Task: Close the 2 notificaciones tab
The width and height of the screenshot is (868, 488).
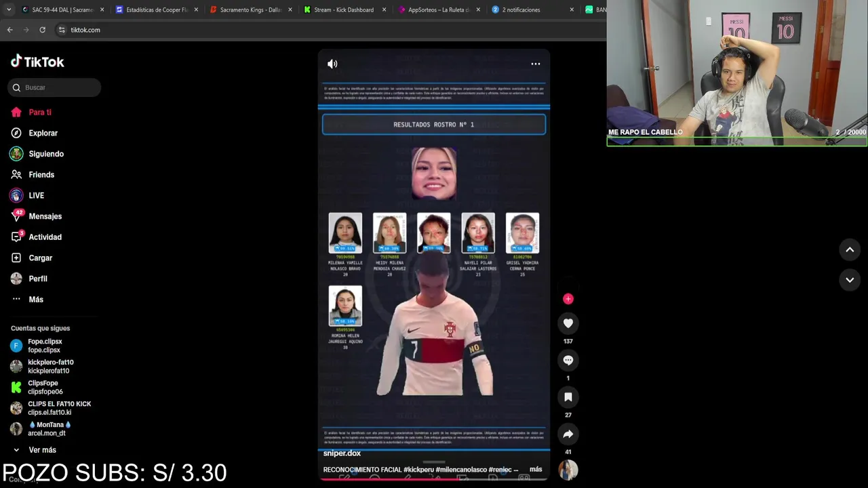Action: click(572, 9)
